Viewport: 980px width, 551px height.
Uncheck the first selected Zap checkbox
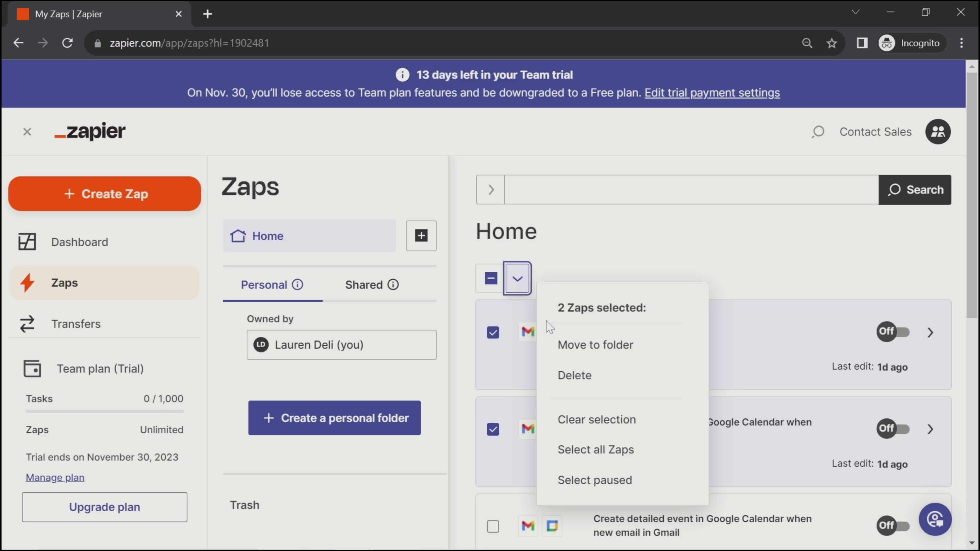[x=493, y=333]
